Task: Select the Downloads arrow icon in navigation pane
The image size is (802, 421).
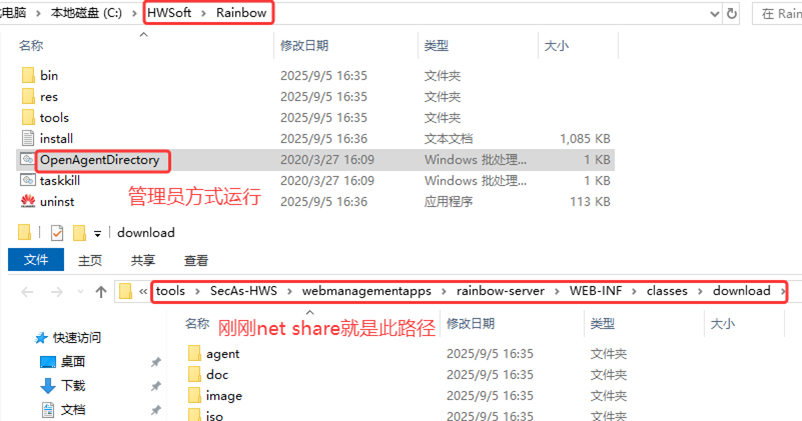Action: click(x=48, y=386)
